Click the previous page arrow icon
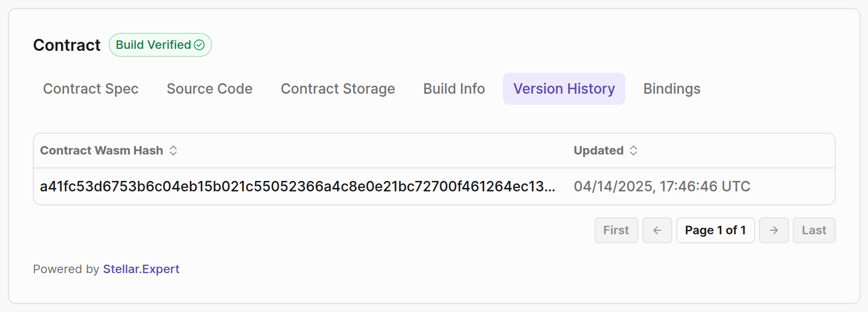Image resolution: width=868 pixels, height=312 pixels. pos(657,230)
